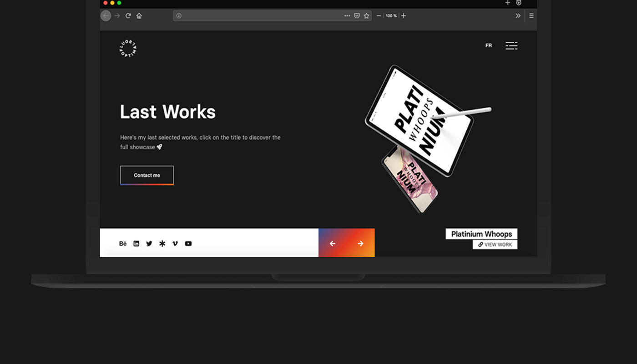Reload the page in the browser

128,16
